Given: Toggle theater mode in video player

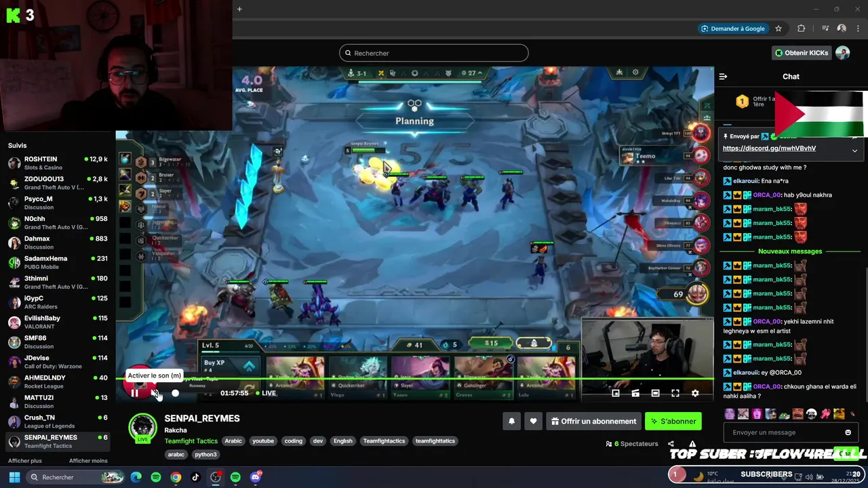Looking at the screenshot, I should (655, 393).
